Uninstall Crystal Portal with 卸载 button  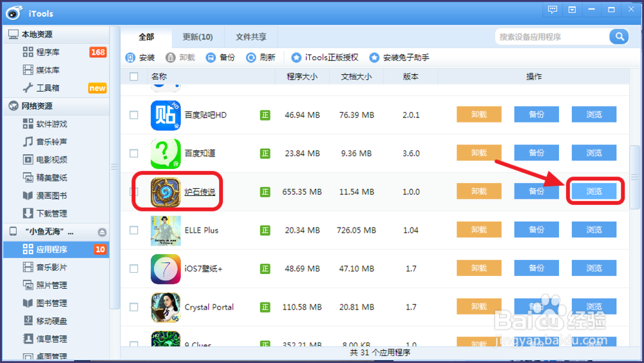(x=479, y=306)
